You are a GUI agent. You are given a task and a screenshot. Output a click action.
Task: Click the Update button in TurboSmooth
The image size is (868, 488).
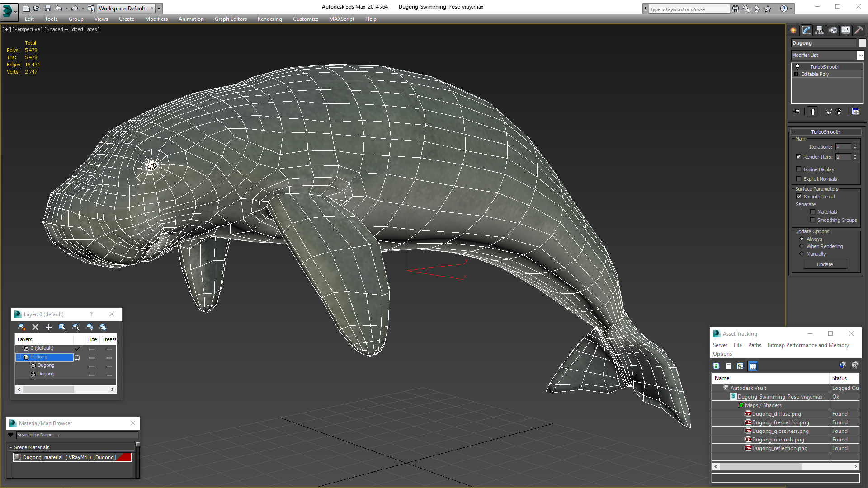(x=825, y=264)
